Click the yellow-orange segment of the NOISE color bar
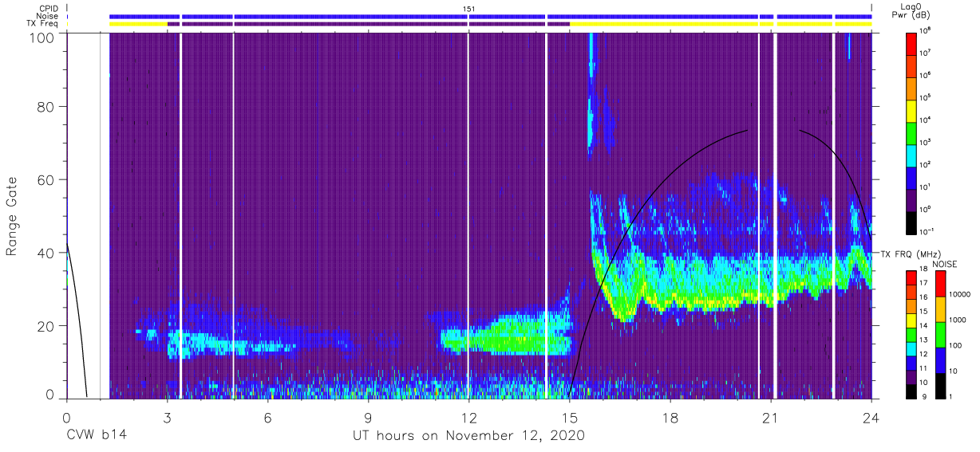Image resolution: width=980 pixels, height=452 pixels. 939,309
